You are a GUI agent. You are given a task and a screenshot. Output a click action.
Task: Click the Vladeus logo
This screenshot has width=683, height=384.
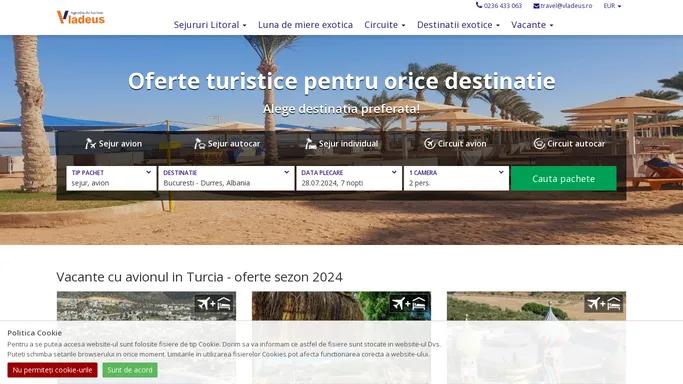81,17
